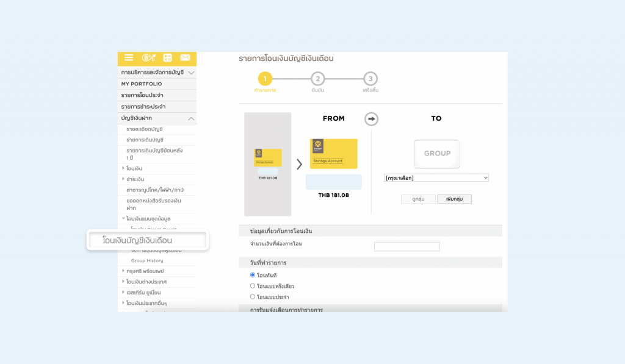Click the GROUP placeholder box
Image resolution: width=625 pixels, height=364 pixels.
436,154
